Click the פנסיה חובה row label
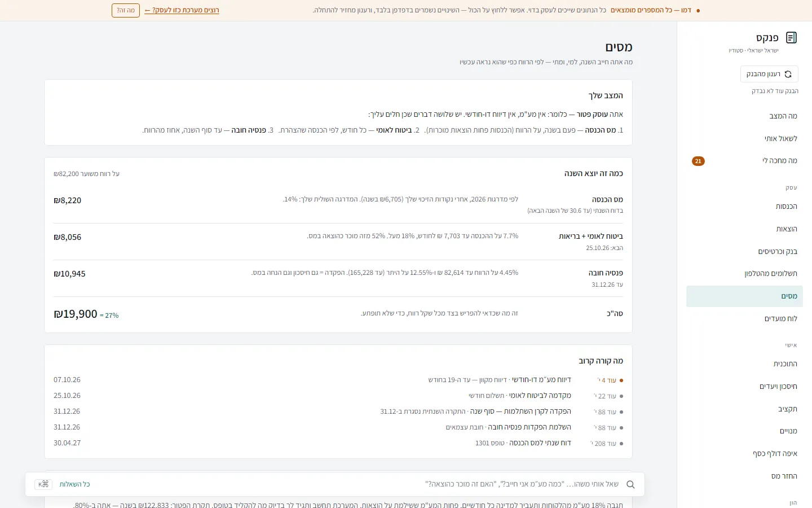Screen dimensions: 812x508 (606, 273)
